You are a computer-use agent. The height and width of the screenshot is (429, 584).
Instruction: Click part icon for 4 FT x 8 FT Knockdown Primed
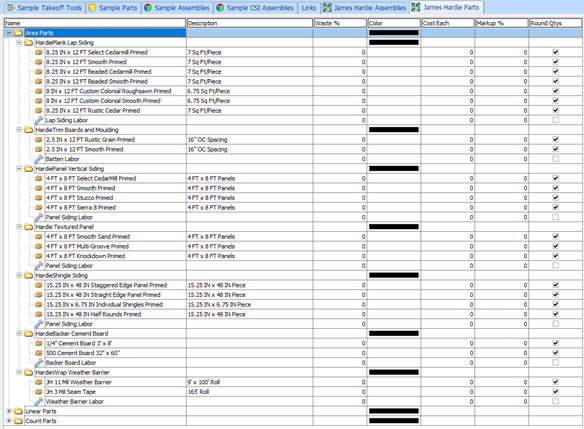[39, 256]
